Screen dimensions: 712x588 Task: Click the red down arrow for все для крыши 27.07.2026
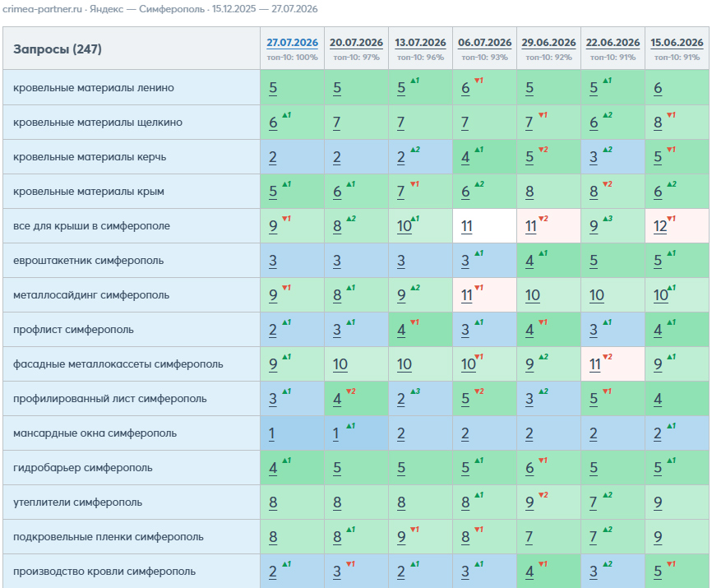[286, 219]
